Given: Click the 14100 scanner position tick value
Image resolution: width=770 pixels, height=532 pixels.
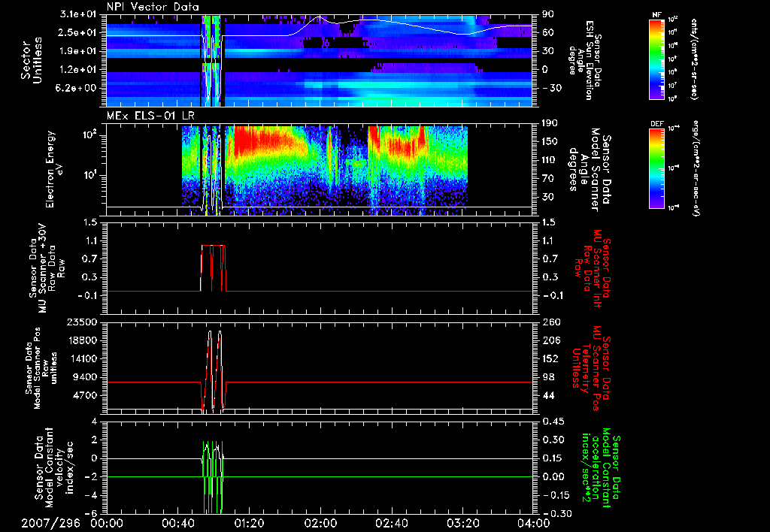Looking at the screenshot, I should pos(83,358).
